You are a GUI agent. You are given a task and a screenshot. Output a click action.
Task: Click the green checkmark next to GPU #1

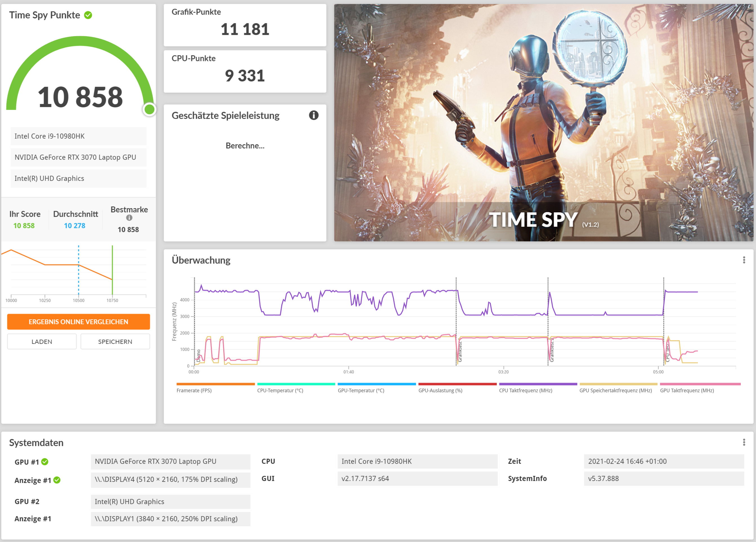[x=45, y=462]
